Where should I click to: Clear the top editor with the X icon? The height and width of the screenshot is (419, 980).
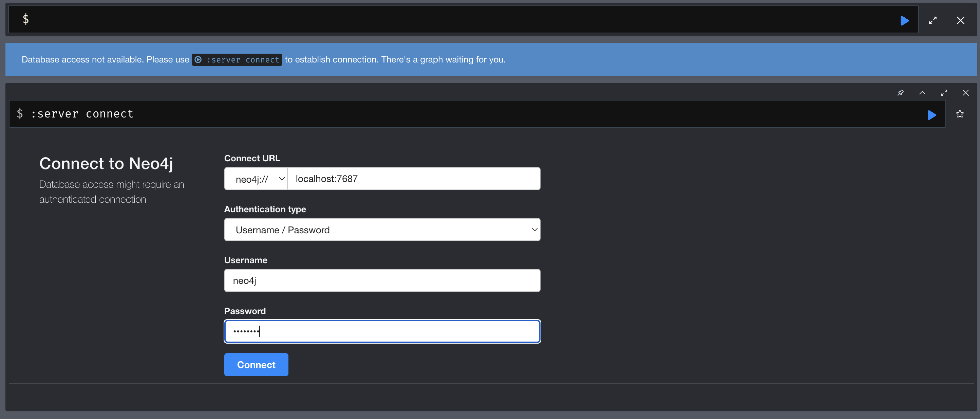tap(960, 21)
